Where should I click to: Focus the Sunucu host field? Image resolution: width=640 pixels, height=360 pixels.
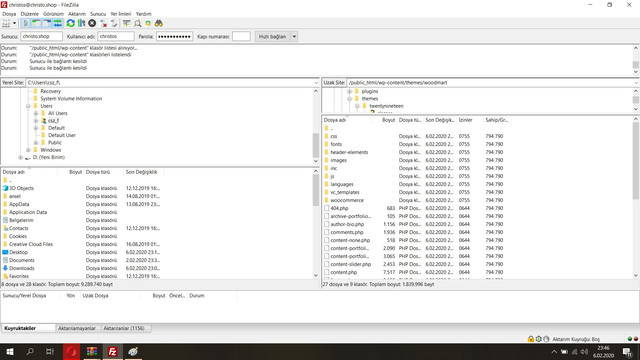click(x=41, y=36)
